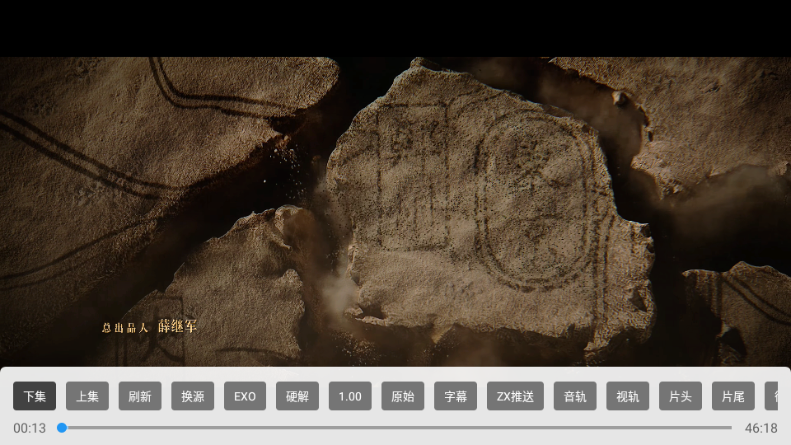Select an audio track via 音轨
791x445 pixels.
click(x=575, y=396)
